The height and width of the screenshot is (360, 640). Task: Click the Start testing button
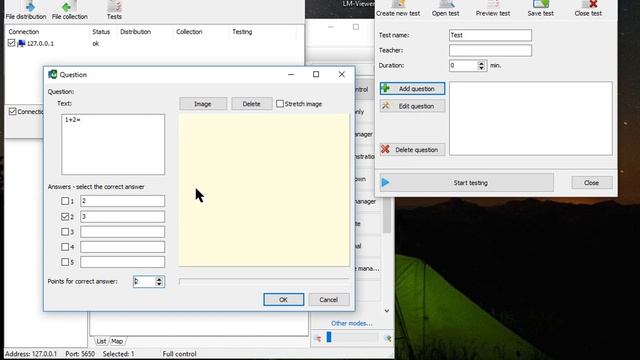pos(467,182)
